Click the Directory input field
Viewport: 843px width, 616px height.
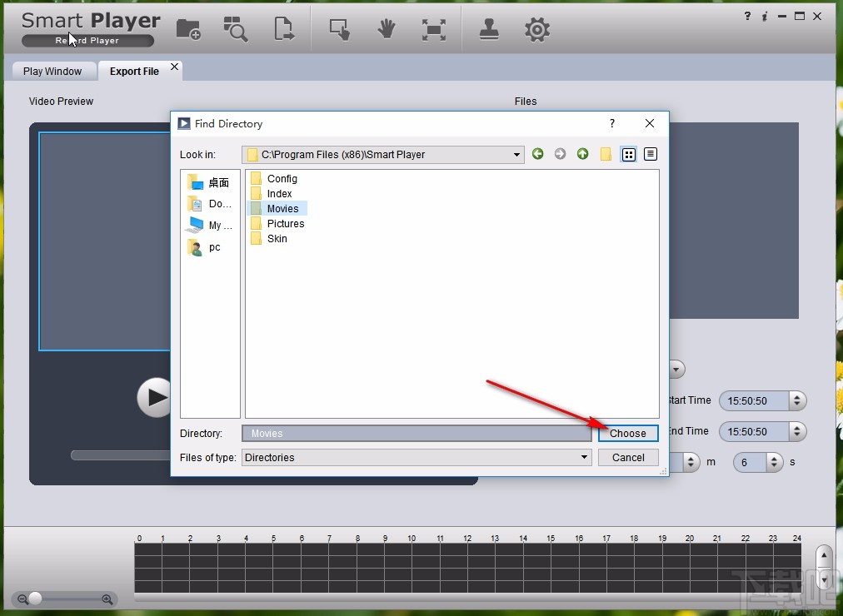417,434
